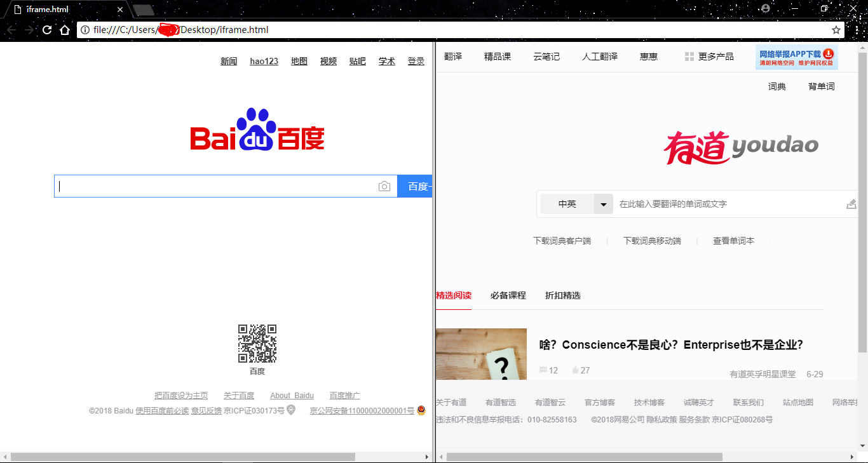Click the 中英 language selector label

pyautogui.click(x=567, y=204)
